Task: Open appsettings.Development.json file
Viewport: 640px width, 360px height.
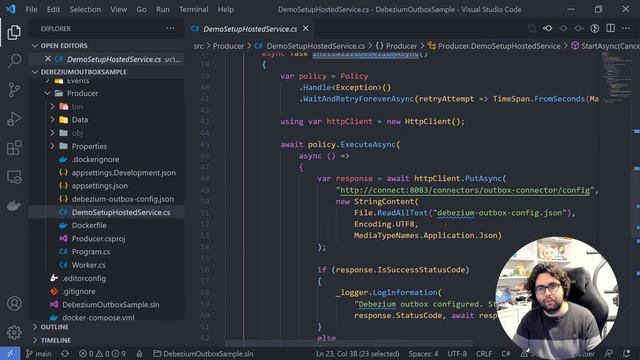Action: (x=124, y=173)
